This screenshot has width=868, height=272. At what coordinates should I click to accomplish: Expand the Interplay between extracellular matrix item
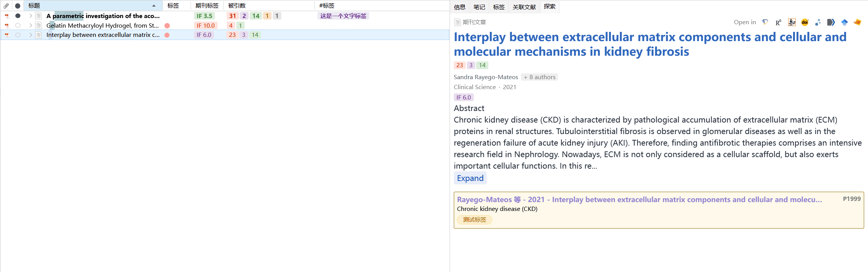[31, 35]
